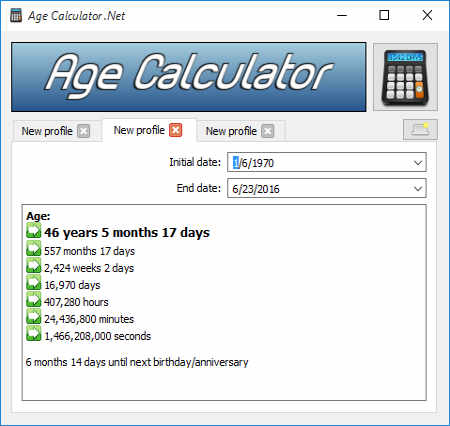Image resolution: width=450 pixels, height=426 pixels.
Task: Select the text "1,466,208,000 seconds"
Action: click(97, 336)
